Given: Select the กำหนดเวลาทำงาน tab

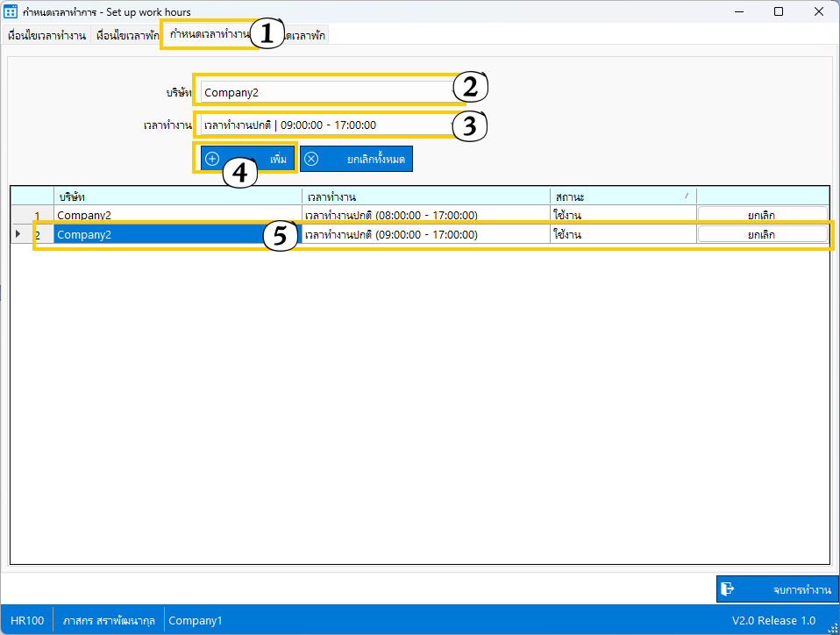Looking at the screenshot, I should click(210, 35).
